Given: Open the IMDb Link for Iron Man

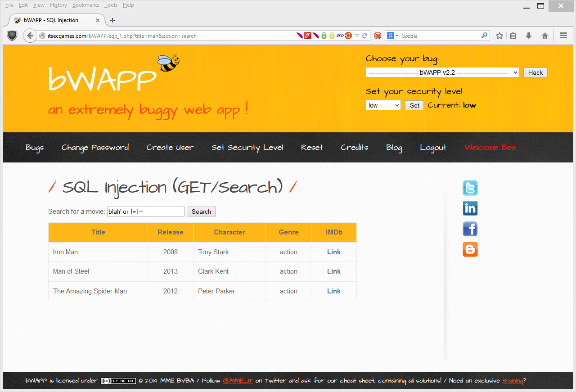Looking at the screenshot, I should pyautogui.click(x=333, y=252).
